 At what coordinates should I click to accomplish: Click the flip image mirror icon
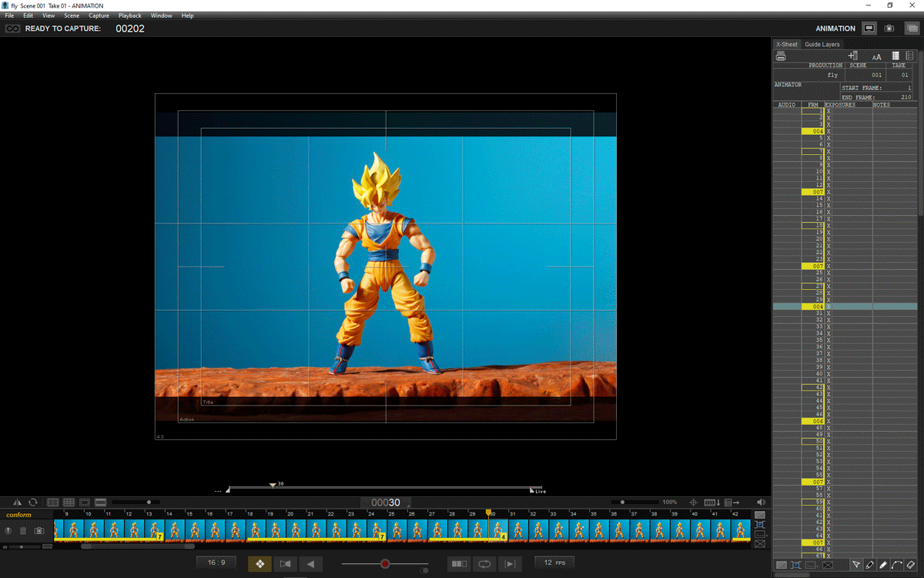pyautogui.click(x=17, y=502)
